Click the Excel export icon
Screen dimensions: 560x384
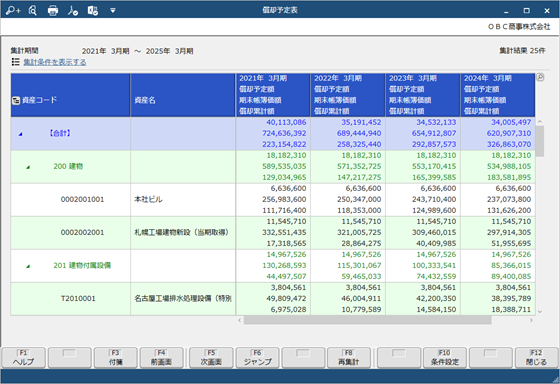pos(93,10)
